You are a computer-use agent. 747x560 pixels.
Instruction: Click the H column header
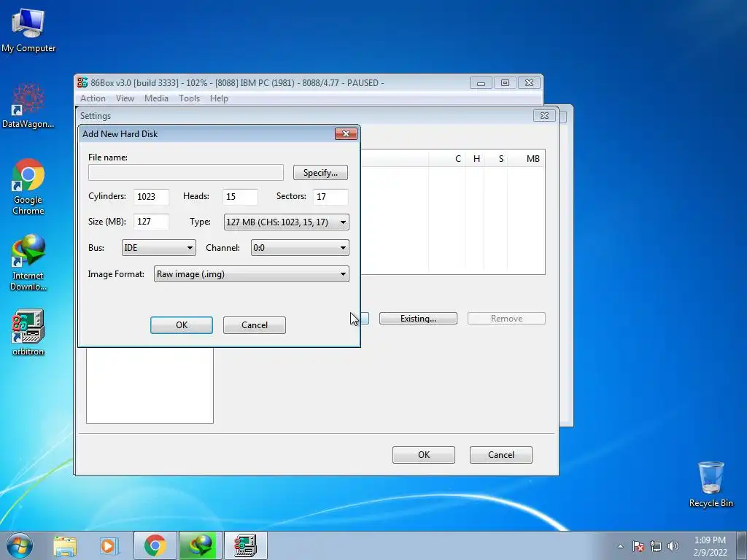coord(474,158)
